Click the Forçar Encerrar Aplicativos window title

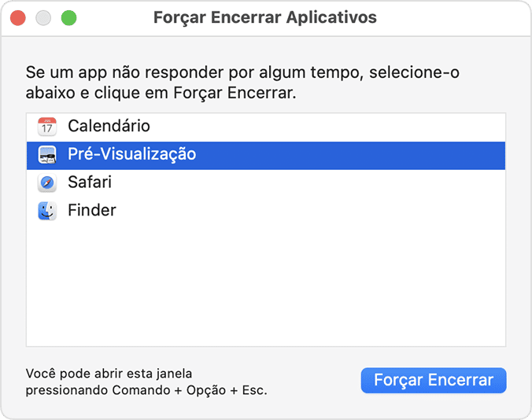click(265, 17)
